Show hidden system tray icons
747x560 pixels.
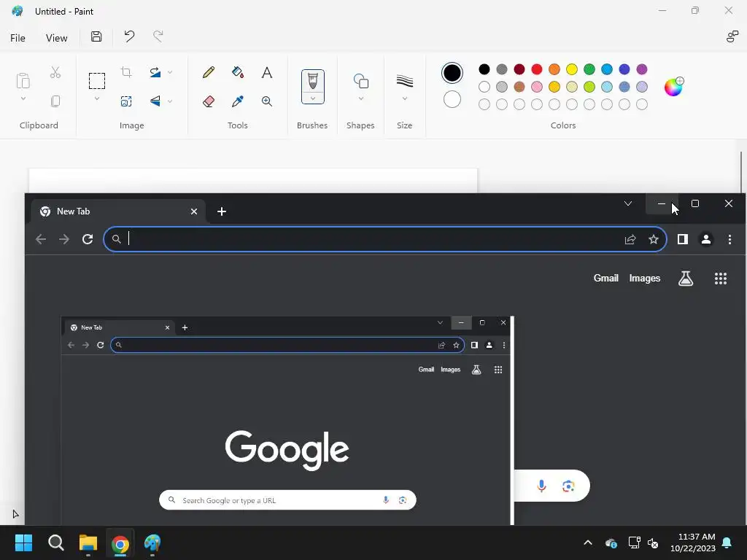(588, 542)
